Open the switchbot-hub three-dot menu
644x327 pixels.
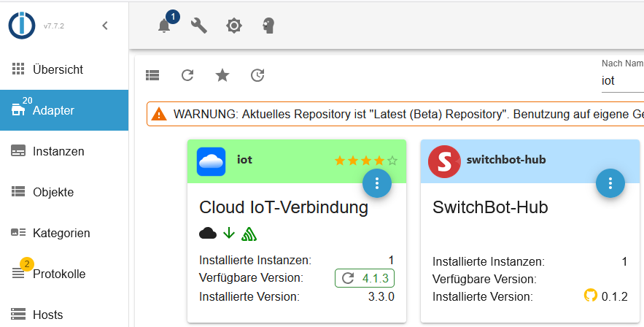click(x=610, y=182)
